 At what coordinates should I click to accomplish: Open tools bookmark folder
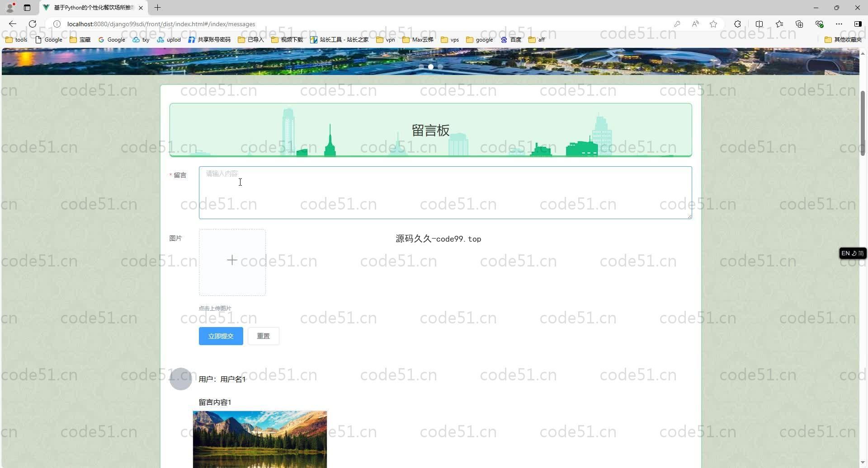[16, 40]
